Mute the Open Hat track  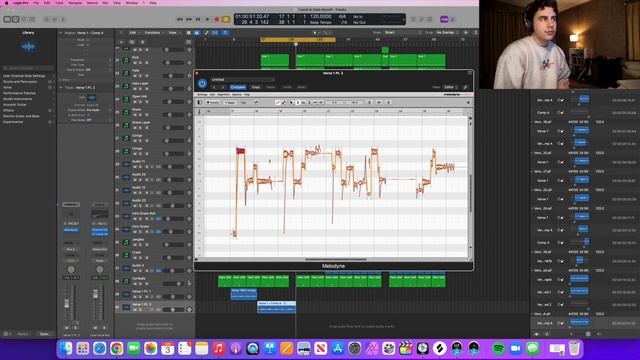(x=134, y=102)
